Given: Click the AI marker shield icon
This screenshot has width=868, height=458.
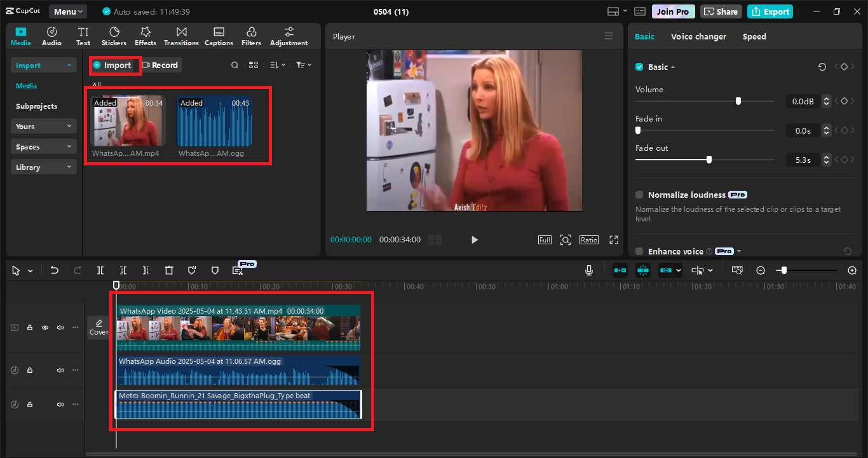Looking at the screenshot, I should [x=192, y=270].
